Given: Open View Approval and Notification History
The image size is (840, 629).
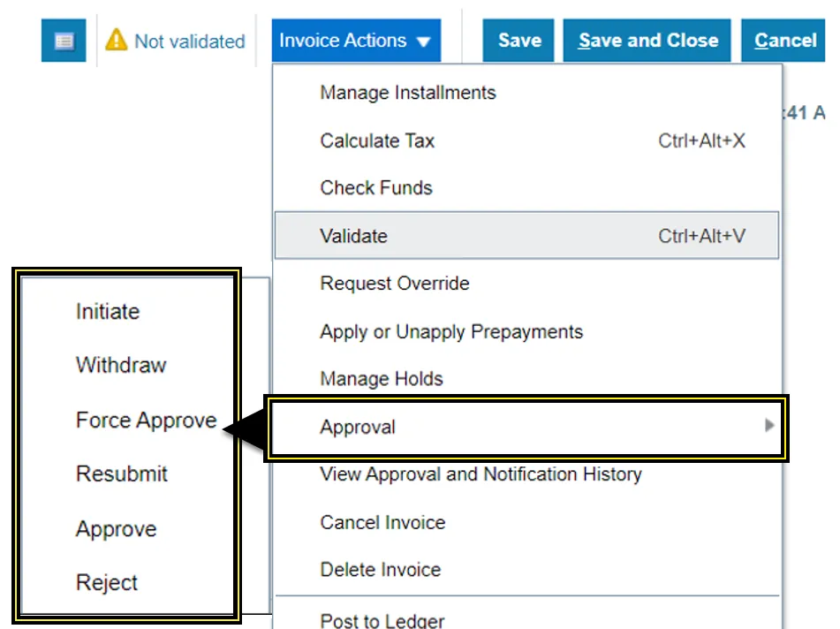Looking at the screenshot, I should (481, 474).
